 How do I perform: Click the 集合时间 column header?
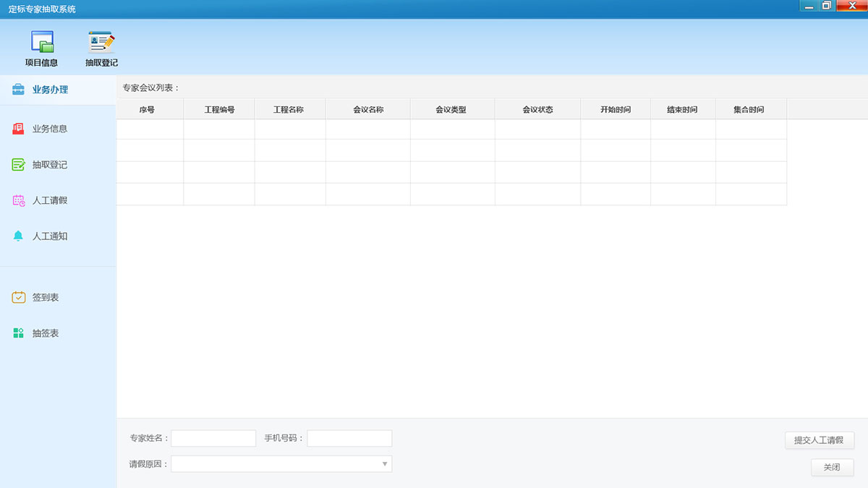(x=751, y=109)
